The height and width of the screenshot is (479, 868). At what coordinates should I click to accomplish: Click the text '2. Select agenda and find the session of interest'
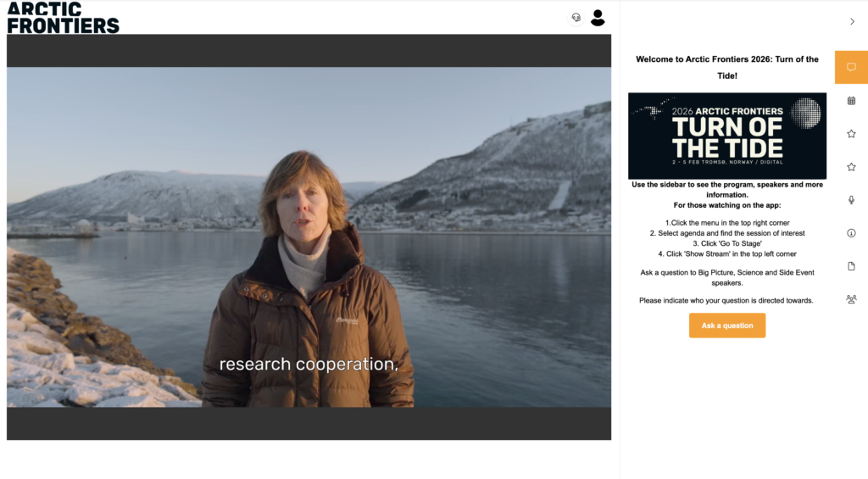coord(727,233)
